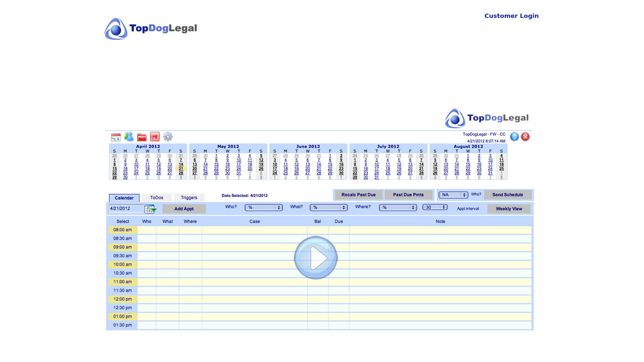The image size is (644, 362).
Task: Play the demo video
Action: 316,258
